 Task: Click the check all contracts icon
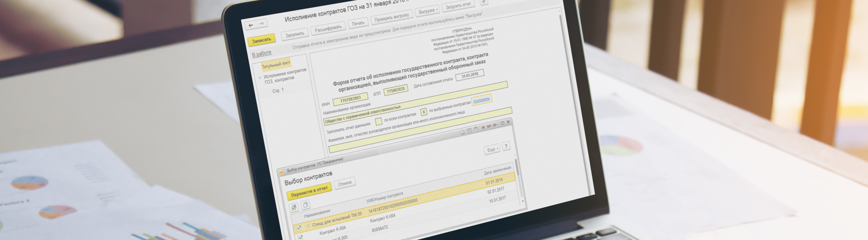pos(294,207)
